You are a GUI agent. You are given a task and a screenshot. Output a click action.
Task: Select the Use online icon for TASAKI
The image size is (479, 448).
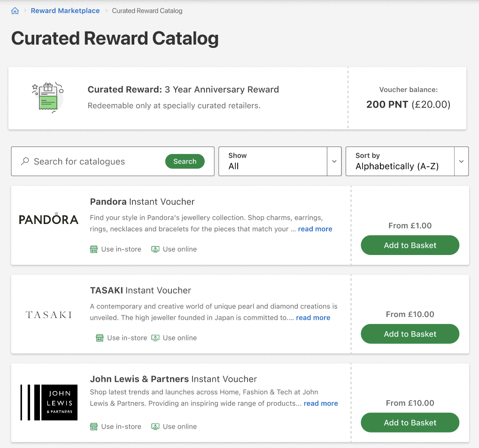(155, 337)
